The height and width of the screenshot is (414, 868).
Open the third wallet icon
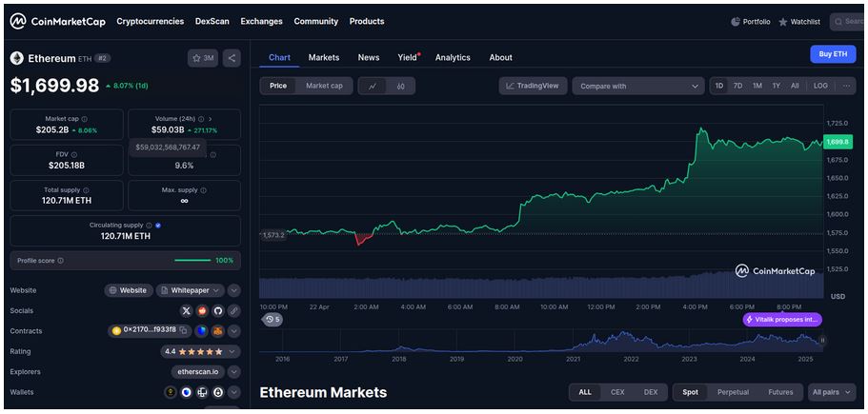click(x=202, y=392)
